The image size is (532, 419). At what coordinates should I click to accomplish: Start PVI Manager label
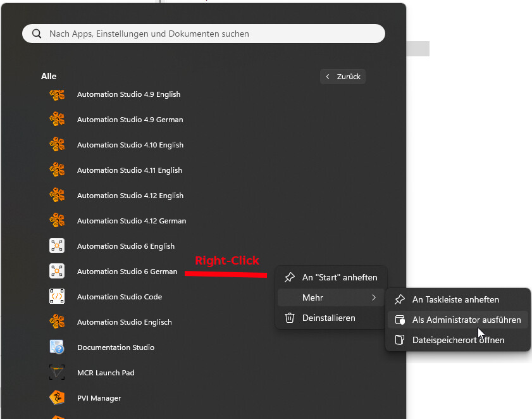point(99,398)
